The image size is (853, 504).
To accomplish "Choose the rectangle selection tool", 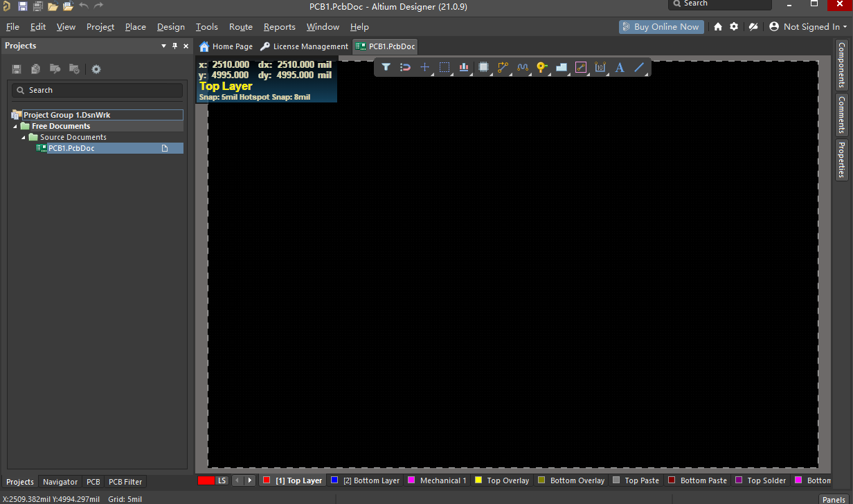I will pyautogui.click(x=445, y=67).
